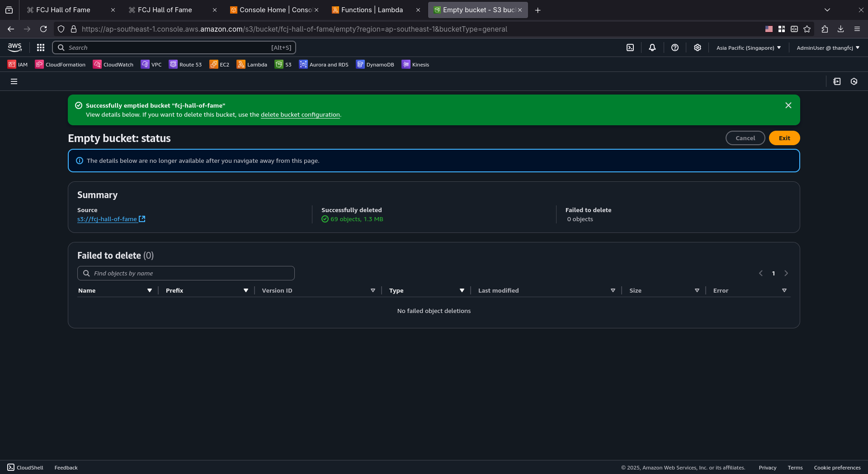Open the S3 shortcut
Screen dimensions: 868x474
(283, 64)
